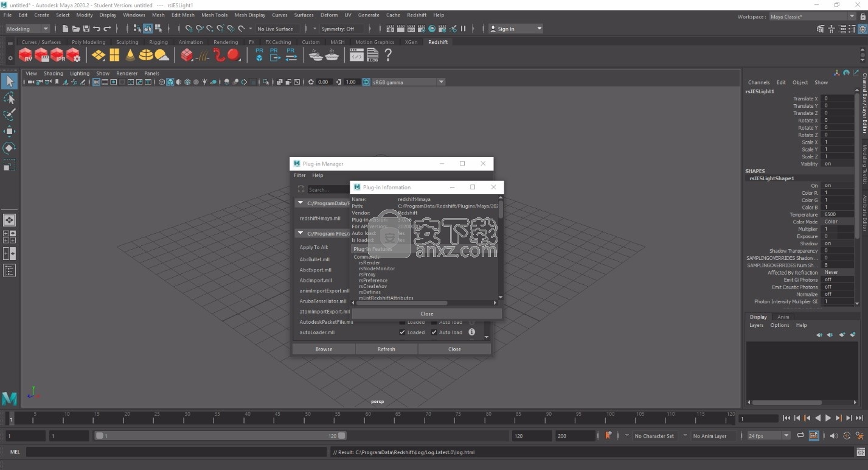Activate the Rotate tool in toolbox

pos(9,148)
